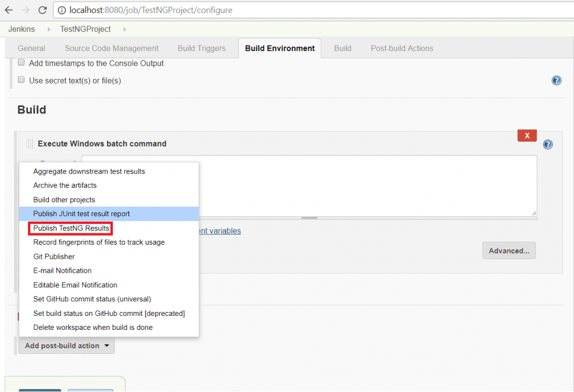Select Publish TestNG Results from the list
The width and height of the screenshot is (574, 392).
pyautogui.click(x=70, y=228)
